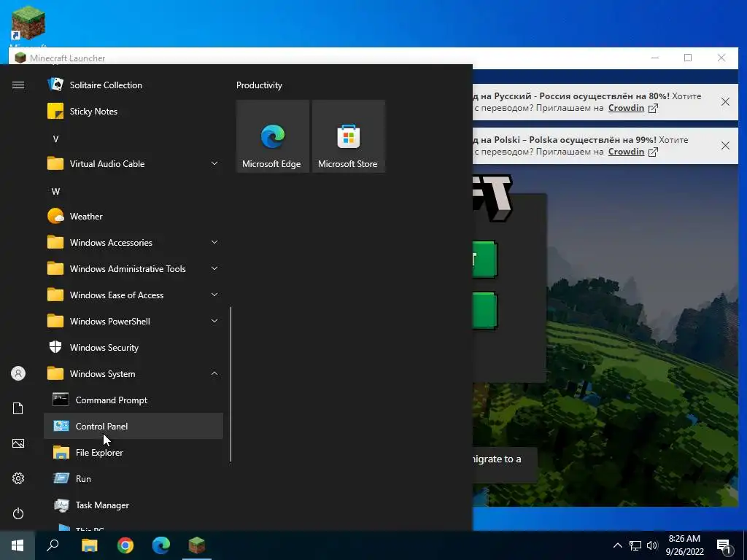Open Settings gear in Start sidebar

pyautogui.click(x=18, y=478)
